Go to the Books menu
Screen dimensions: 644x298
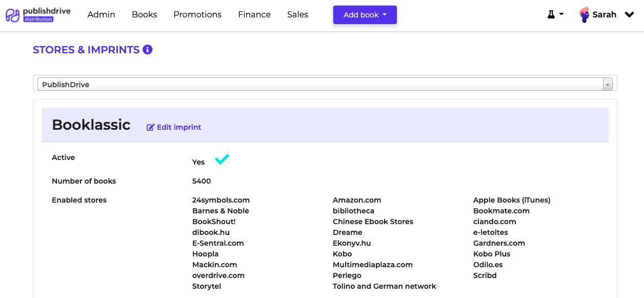144,15
